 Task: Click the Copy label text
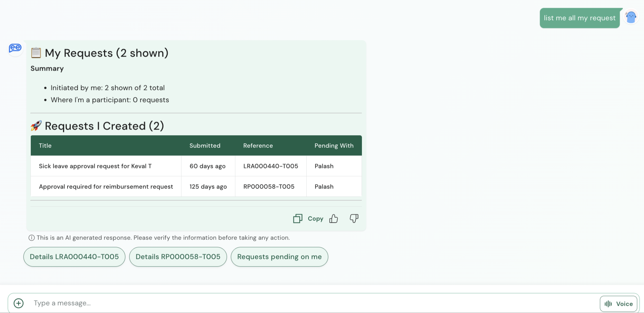tap(315, 219)
